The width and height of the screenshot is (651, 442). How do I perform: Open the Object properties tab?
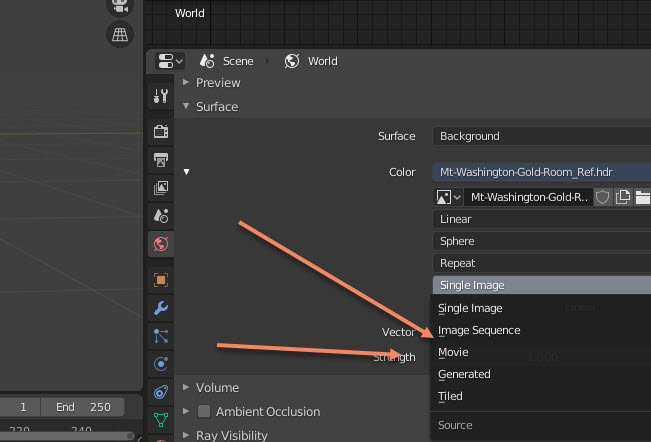[160, 280]
